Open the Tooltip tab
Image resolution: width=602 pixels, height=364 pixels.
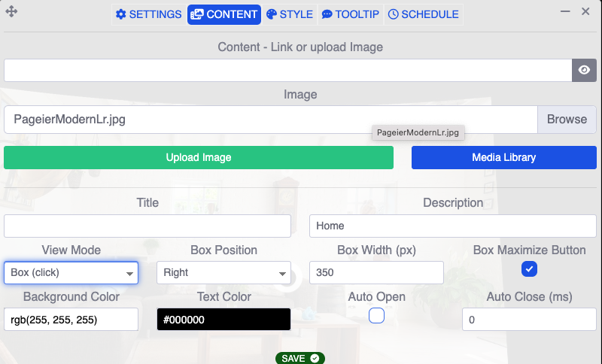350,14
